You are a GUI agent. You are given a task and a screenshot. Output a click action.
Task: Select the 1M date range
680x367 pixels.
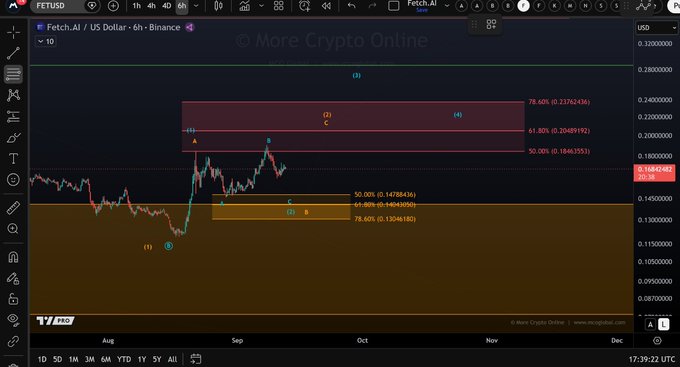coord(73,359)
